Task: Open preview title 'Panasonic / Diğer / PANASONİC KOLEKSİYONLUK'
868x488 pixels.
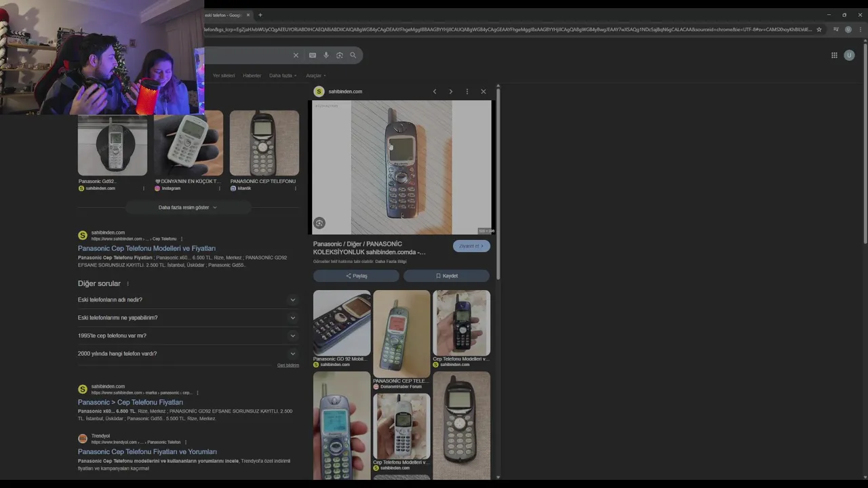Action: point(370,248)
